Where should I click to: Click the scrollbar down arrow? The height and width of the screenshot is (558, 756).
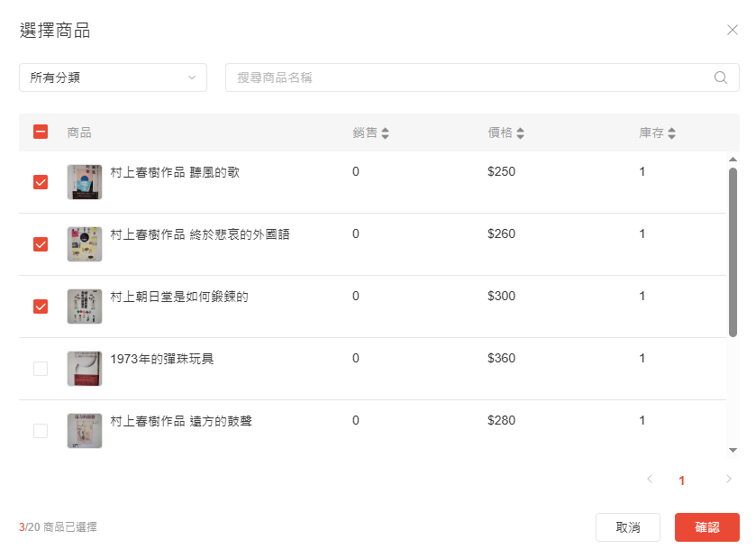point(733,450)
